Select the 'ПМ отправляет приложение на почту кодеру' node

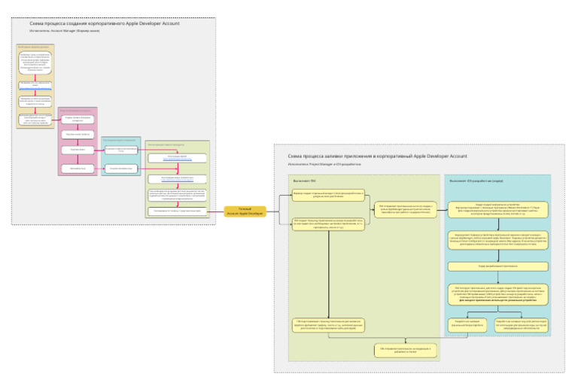coord(406,209)
